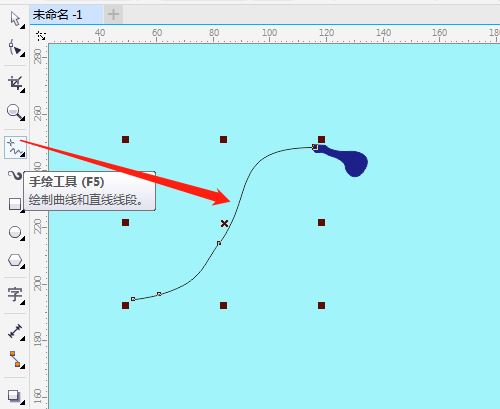Select the Connector tool
The image size is (500, 409).
pyautogui.click(x=15, y=359)
